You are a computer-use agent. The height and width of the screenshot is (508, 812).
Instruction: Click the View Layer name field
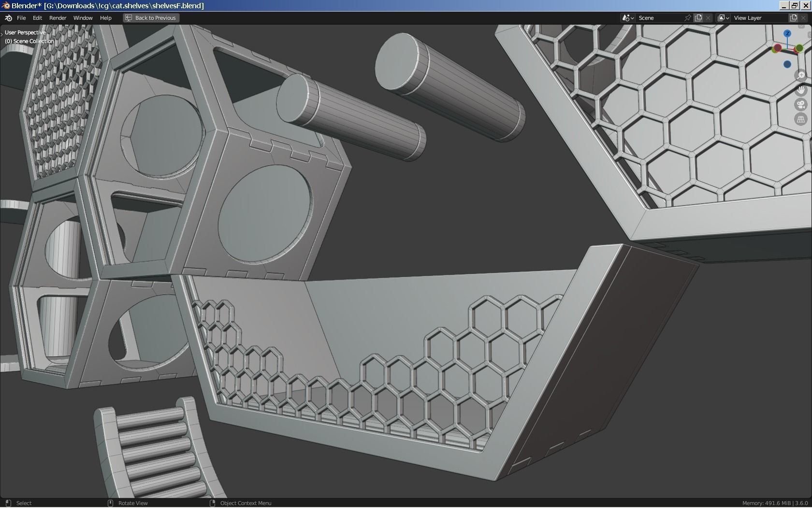coord(759,18)
